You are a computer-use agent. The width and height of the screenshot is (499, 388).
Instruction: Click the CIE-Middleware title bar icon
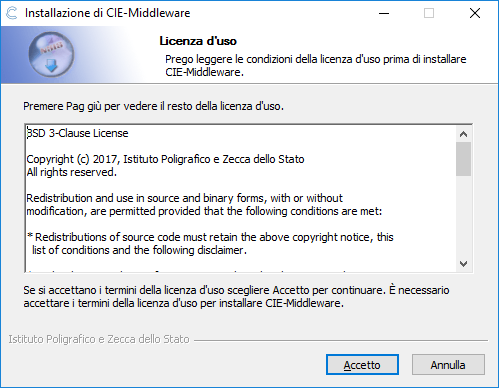pos(12,13)
